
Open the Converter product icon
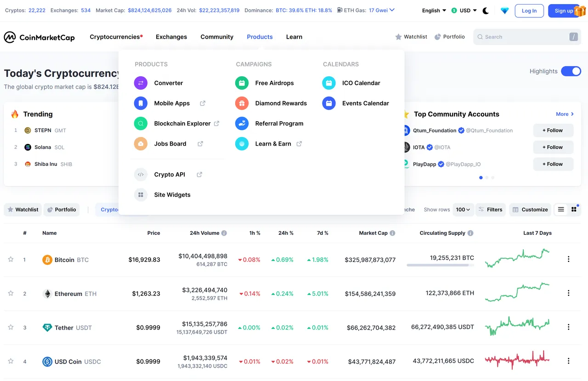[x=141, y=83]
